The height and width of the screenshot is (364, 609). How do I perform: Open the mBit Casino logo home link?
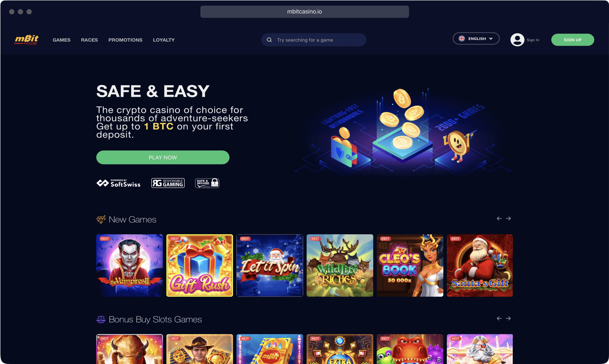(x=27, y=40)
